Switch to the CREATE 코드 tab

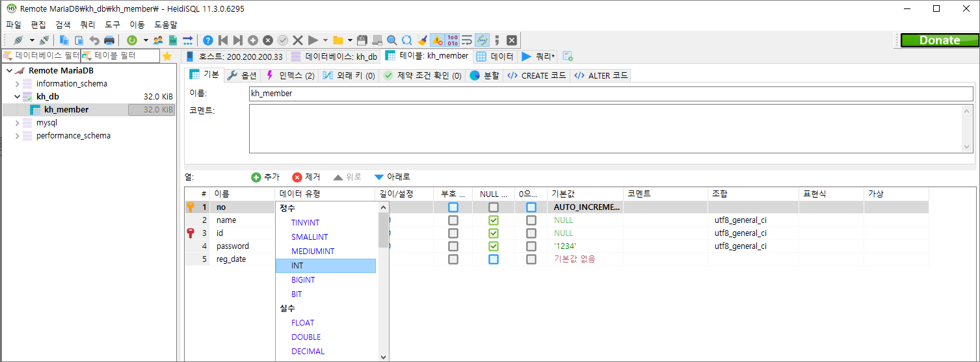coord(536,75)
